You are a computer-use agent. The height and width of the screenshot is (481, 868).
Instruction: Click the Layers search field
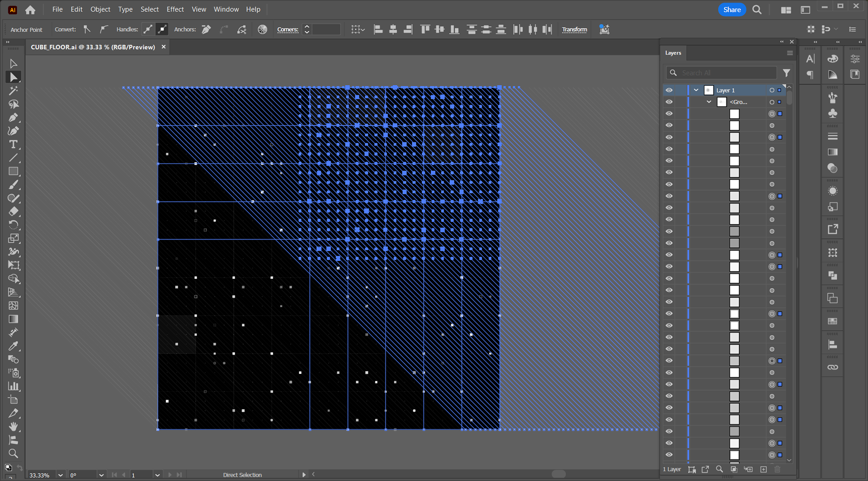(722, 73)
